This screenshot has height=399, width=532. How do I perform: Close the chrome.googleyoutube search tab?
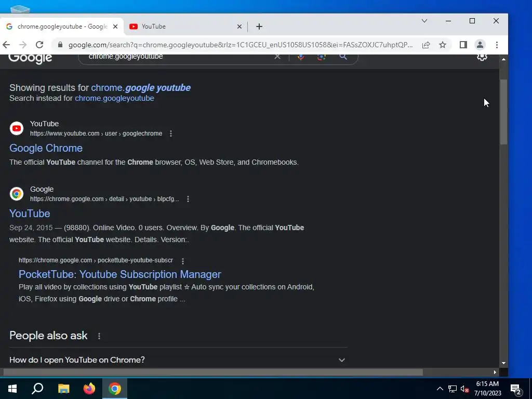(x=115, y=26)
